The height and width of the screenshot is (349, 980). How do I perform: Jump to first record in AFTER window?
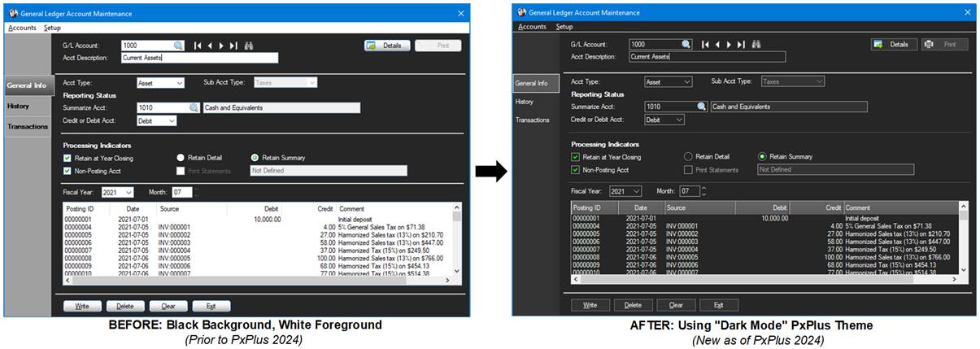click(x=705, y=44)
